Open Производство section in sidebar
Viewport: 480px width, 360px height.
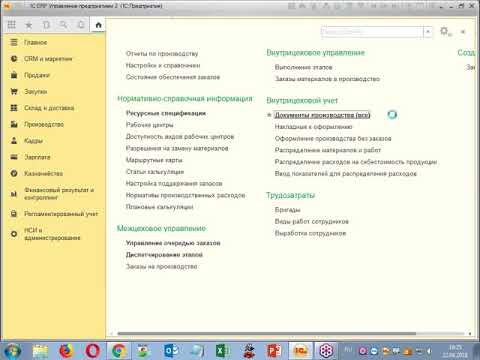44,124
